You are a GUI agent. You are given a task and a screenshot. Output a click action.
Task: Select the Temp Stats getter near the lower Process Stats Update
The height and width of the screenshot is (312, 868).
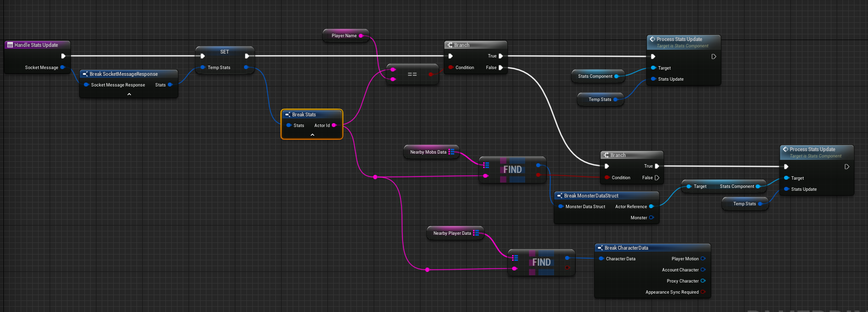(745, 204)
